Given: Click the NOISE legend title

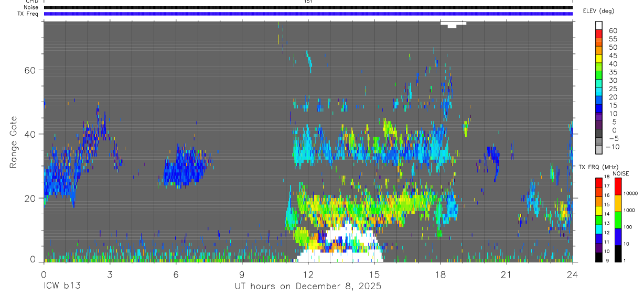Looking at the screenshot, I should [620, 173].
